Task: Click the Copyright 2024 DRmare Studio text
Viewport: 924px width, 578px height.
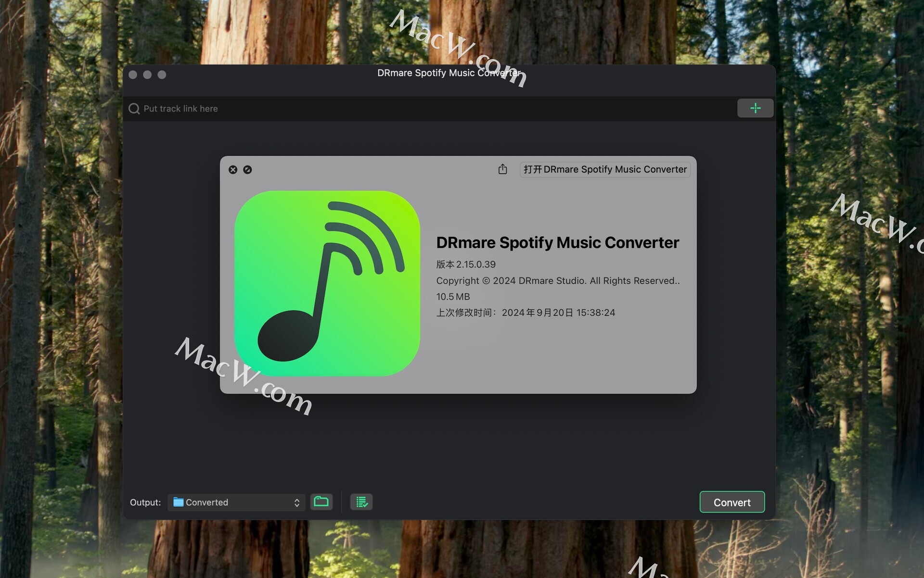Action: pos(558,281)
